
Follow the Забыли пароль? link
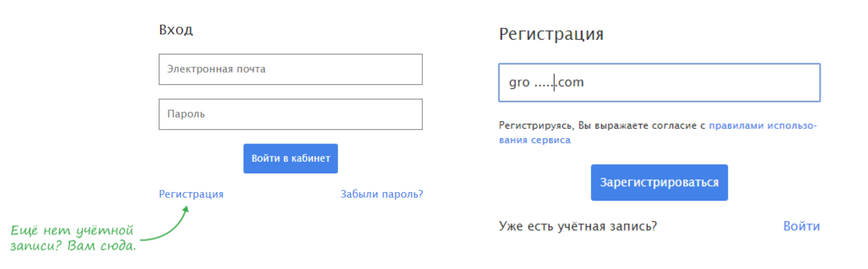point(382,194)
